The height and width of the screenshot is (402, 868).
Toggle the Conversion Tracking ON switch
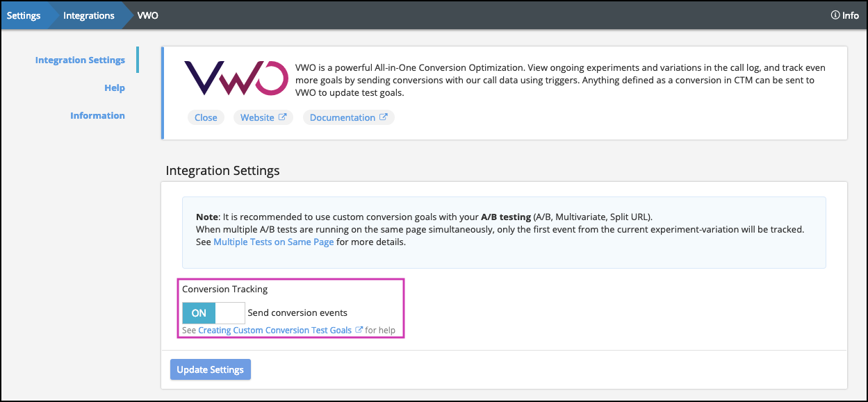(213, 313)
